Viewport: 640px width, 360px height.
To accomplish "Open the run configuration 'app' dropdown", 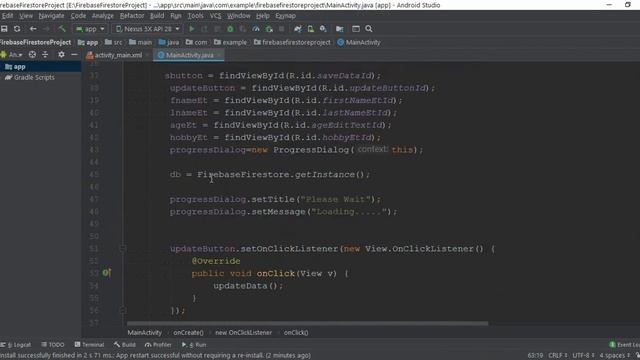I will tap(90, 29).
